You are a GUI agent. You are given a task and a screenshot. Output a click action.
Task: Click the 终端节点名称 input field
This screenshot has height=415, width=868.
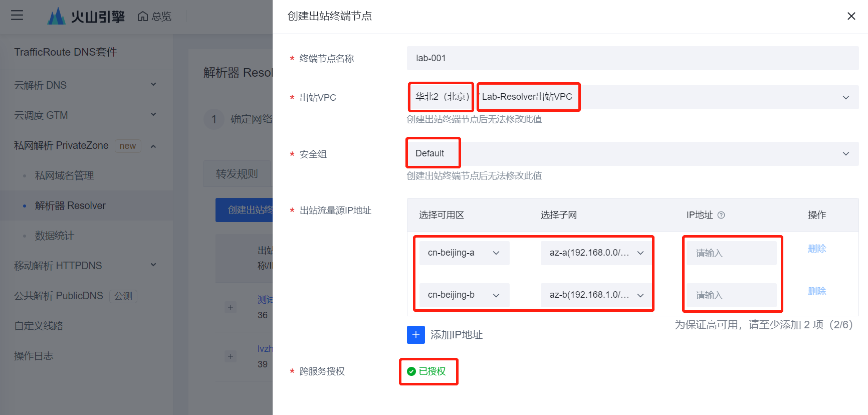point(632,58)
